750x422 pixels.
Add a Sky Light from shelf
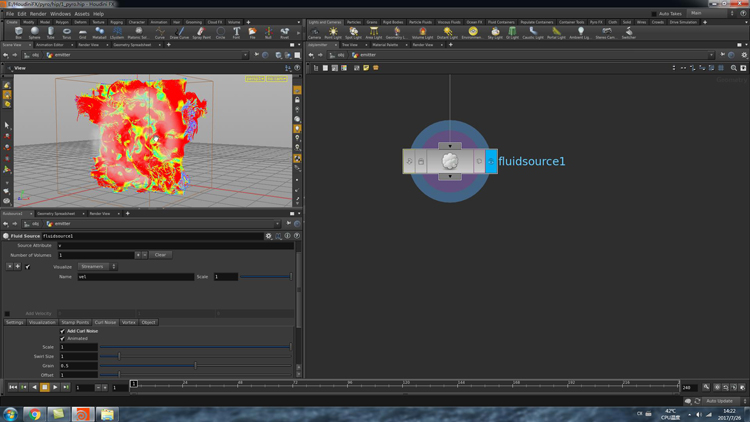coord(495,32)
